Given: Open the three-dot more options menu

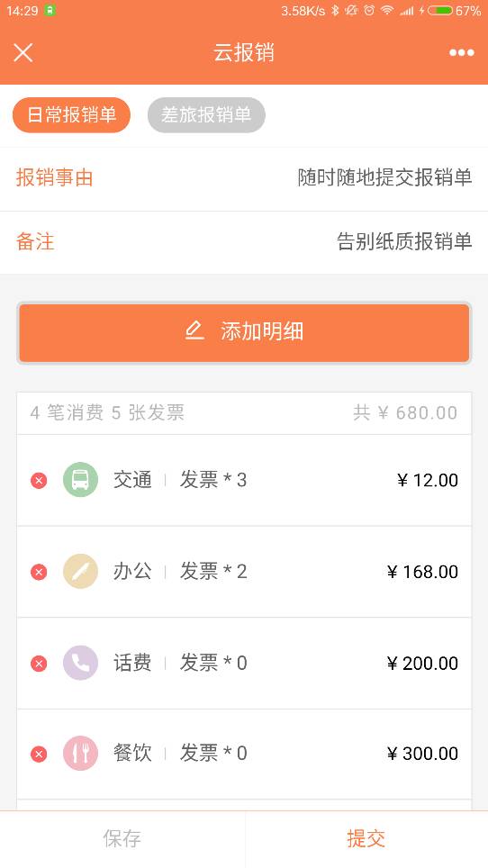Looking at the screenshot, I should click(462, 52).
